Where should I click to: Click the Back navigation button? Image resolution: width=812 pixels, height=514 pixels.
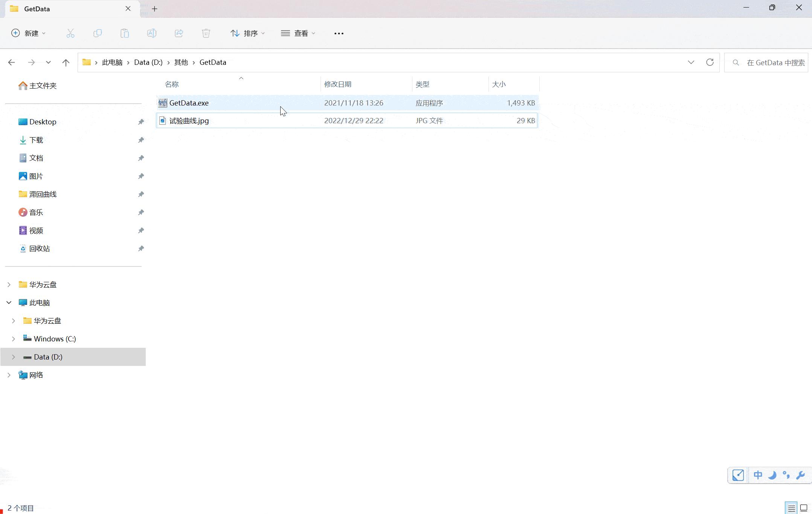click(x=12, y=62)
